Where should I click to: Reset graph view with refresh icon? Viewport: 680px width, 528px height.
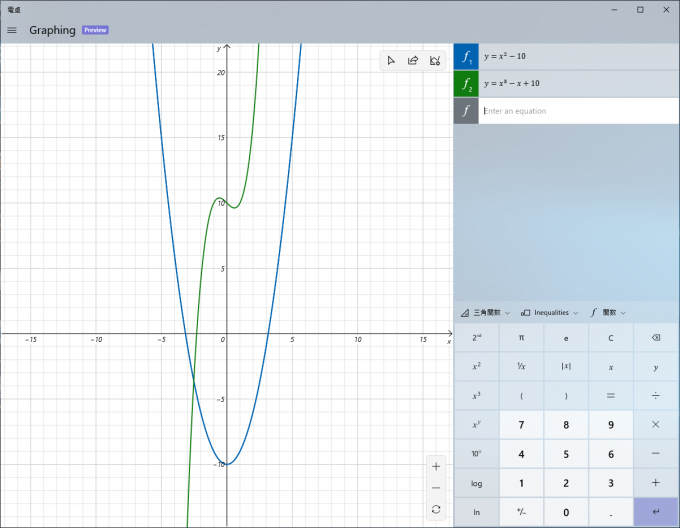436,509
